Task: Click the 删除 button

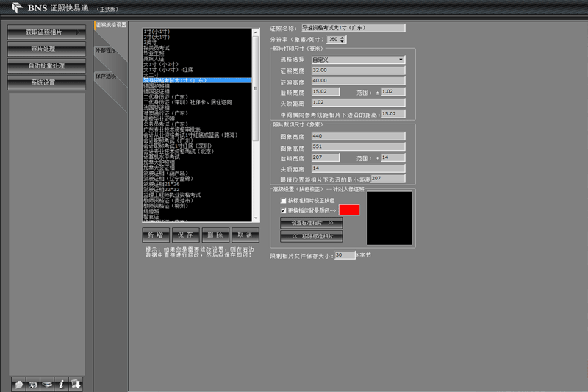Action: coord(215,235)
